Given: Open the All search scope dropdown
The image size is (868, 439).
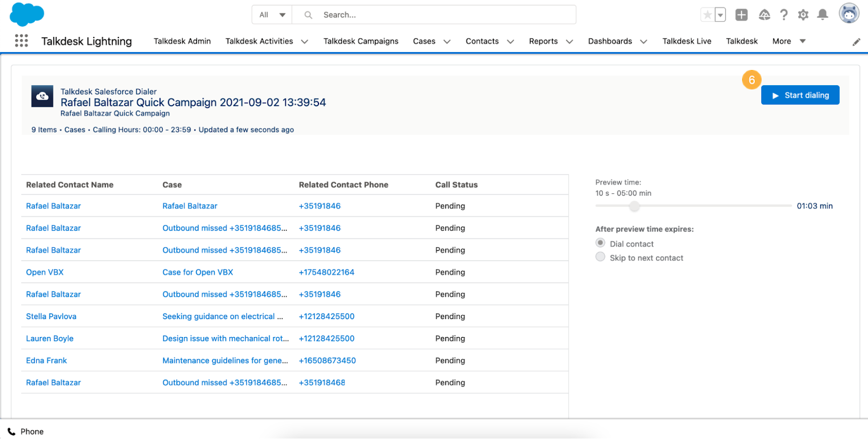Looking at the screenshot, I should coord(272,15).
